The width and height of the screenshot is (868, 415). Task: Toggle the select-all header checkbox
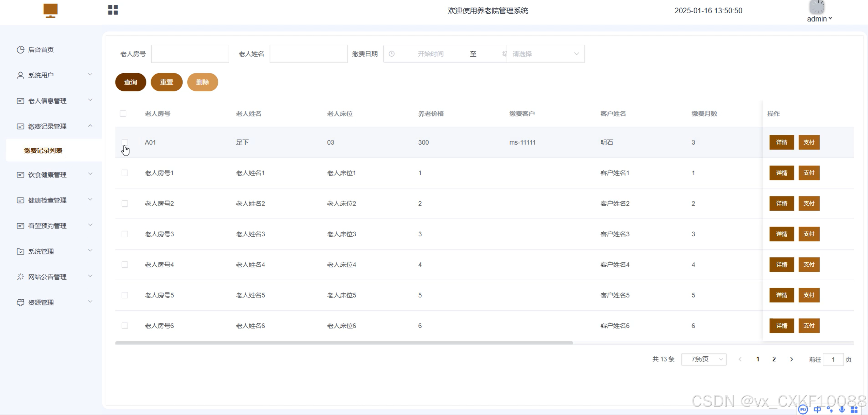pyautogui.click(x=123, y=114)
